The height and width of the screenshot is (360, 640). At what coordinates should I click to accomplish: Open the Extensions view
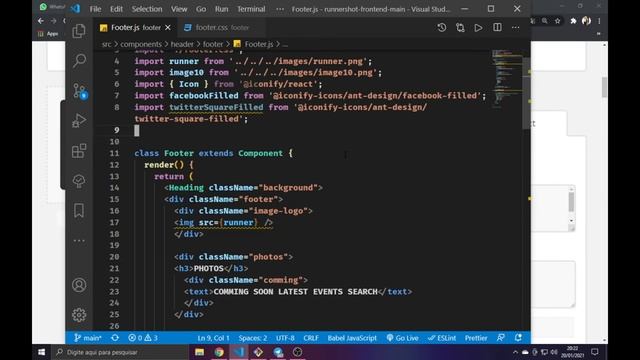(x=79, y=151)
